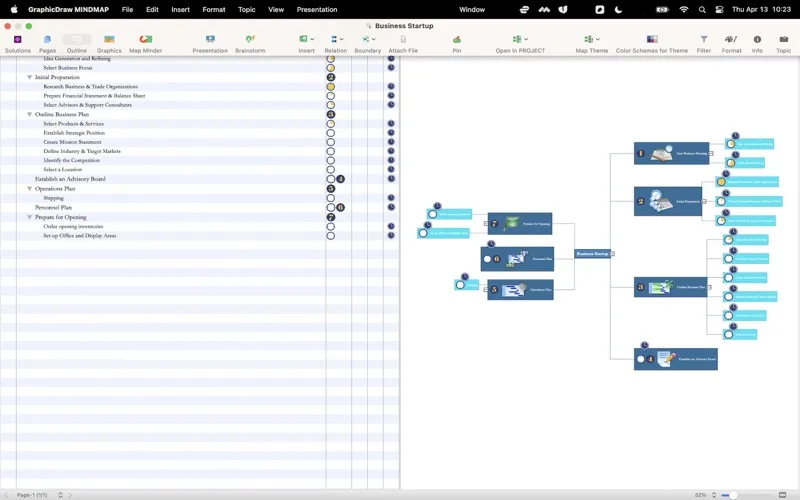
Task: Open the Solutions panel
Action: click(x=17, y=44)
